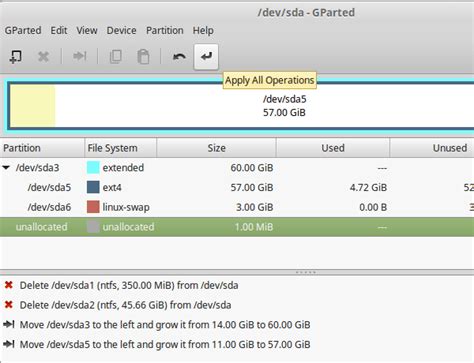Sort by the Partition column header
Viewport: 474px width, 363px height.
[x=42, y=148]
